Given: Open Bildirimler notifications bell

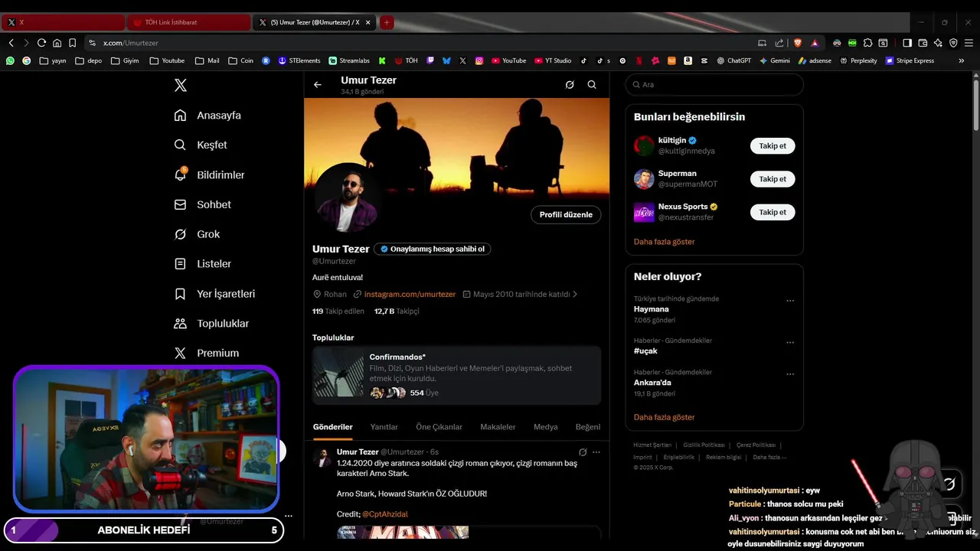Looking at the screenshot, I should click(x=209, y=174).
